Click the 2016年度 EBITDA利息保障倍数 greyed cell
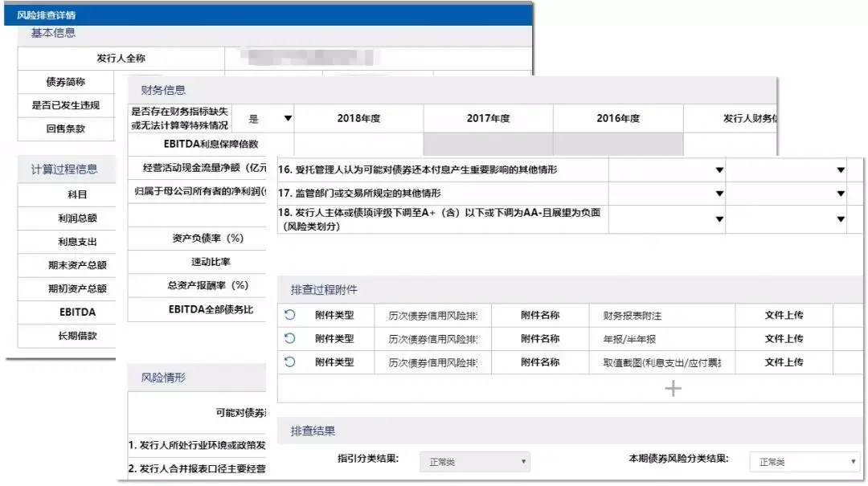Viewport: 868px width, 486px height. (x=618, y=144)
